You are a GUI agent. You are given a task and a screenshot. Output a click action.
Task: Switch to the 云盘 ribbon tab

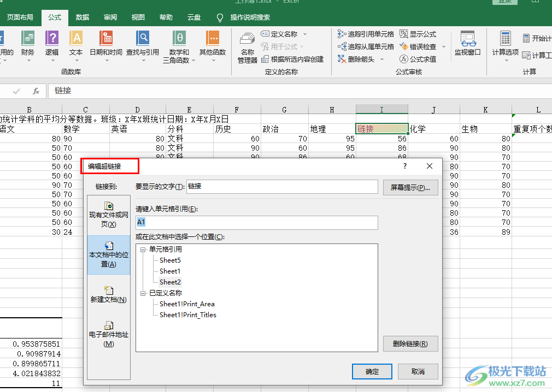[193, 17]
